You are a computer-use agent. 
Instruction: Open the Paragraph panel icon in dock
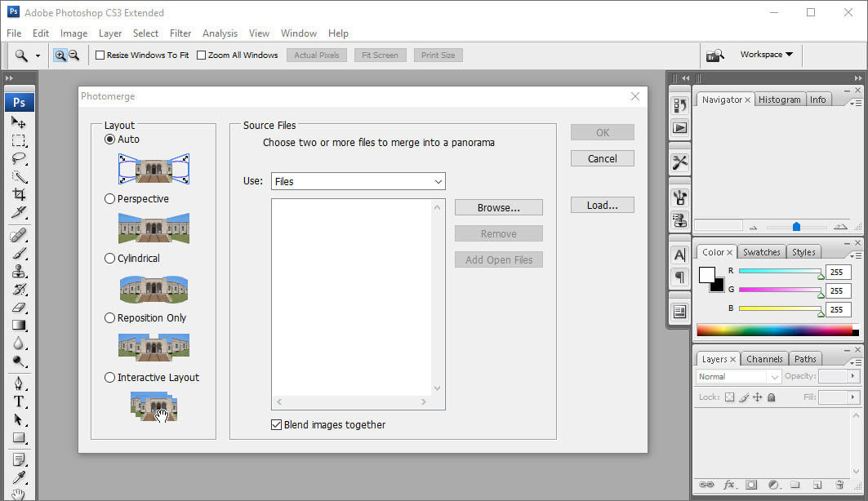(680, 277)
